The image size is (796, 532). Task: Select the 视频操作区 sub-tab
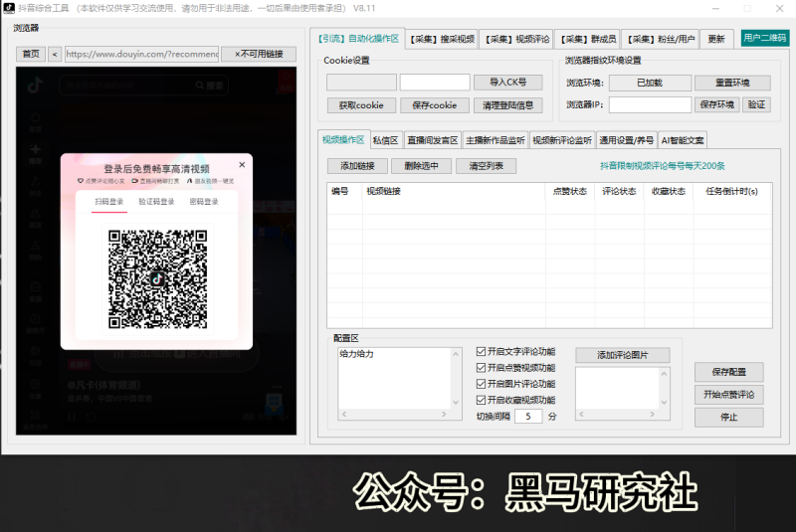343,139
